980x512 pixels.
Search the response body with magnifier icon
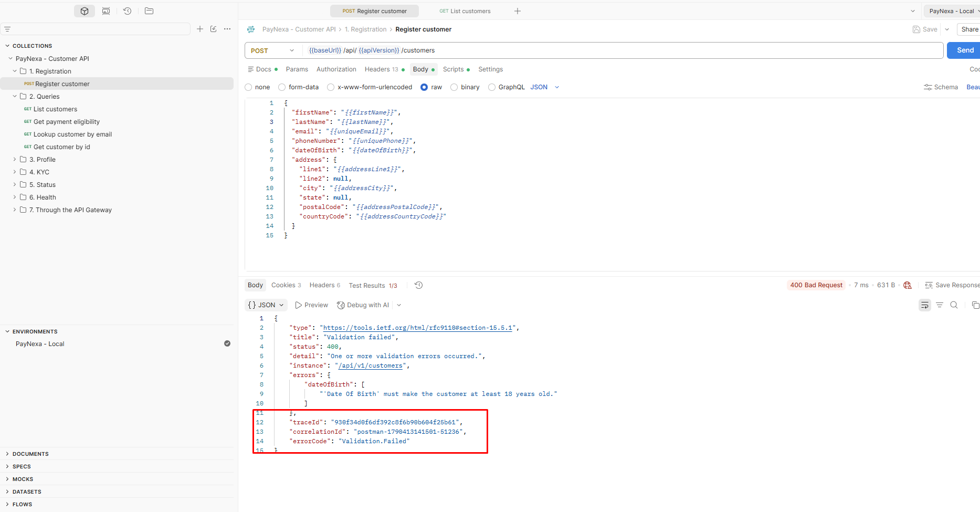pos(954,305)
